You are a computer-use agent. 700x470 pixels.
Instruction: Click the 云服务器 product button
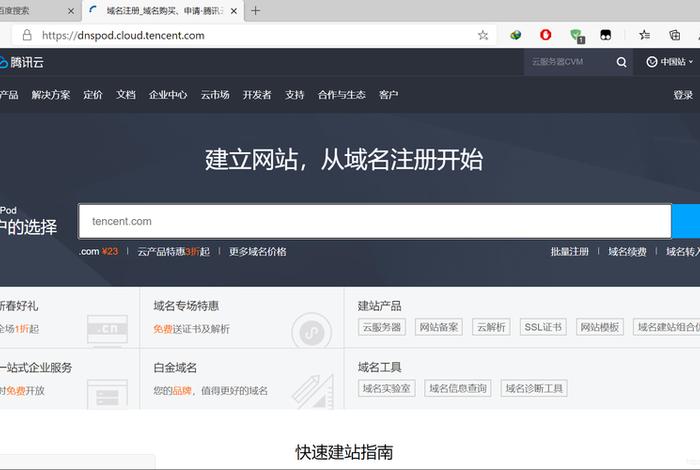(x=382, y=327)
